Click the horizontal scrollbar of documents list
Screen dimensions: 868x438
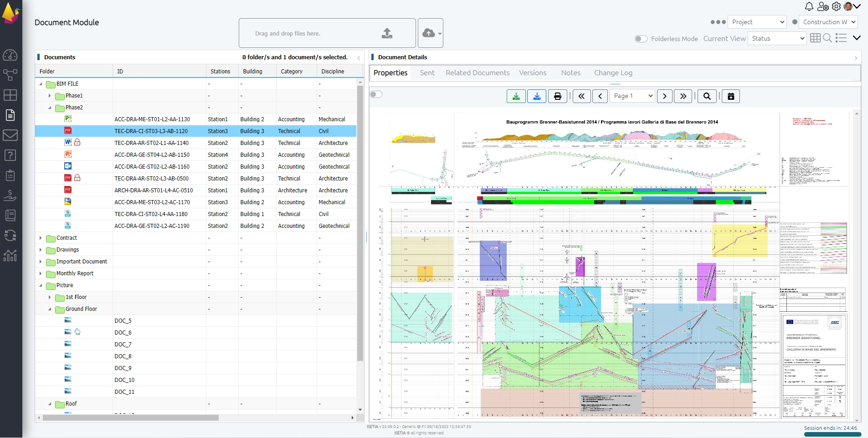(x=131, y=417)
